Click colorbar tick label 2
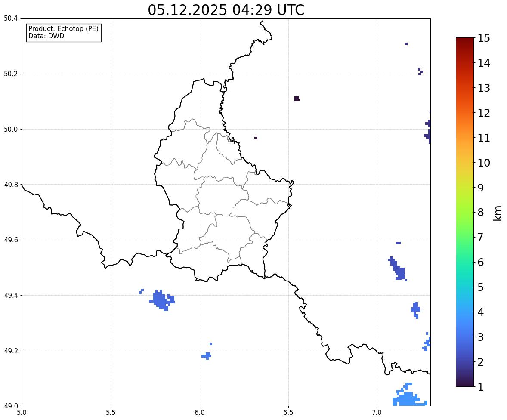This screenshot has height=420, width=507. tap(481, 362)
